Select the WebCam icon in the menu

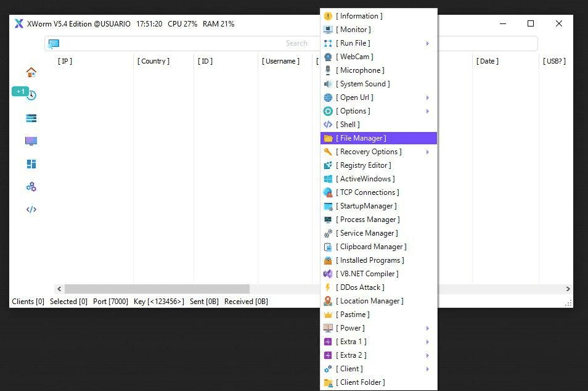328,57
